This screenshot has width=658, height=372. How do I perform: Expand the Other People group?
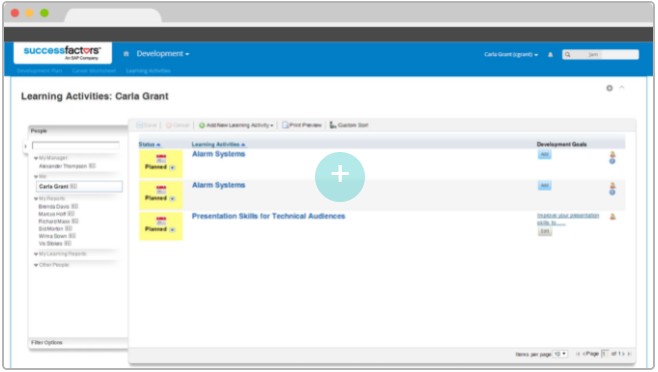(36, 265)
